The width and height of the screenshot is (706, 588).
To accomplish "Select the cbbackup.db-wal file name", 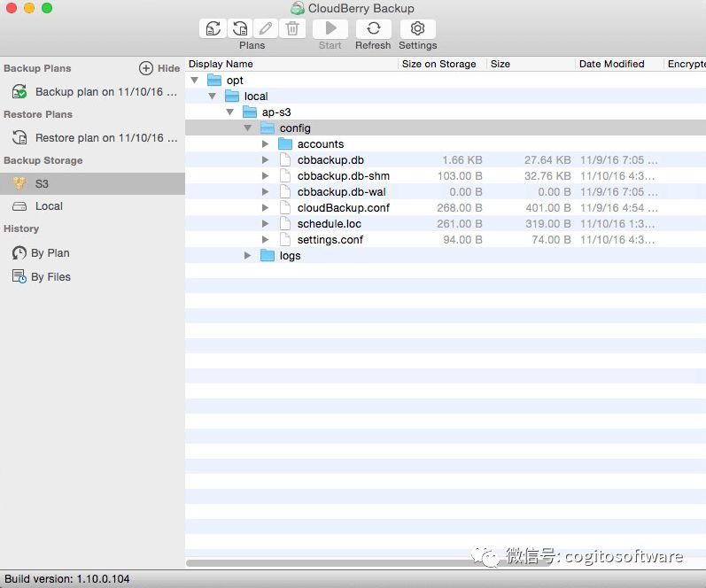I will [x=341, y=192].
